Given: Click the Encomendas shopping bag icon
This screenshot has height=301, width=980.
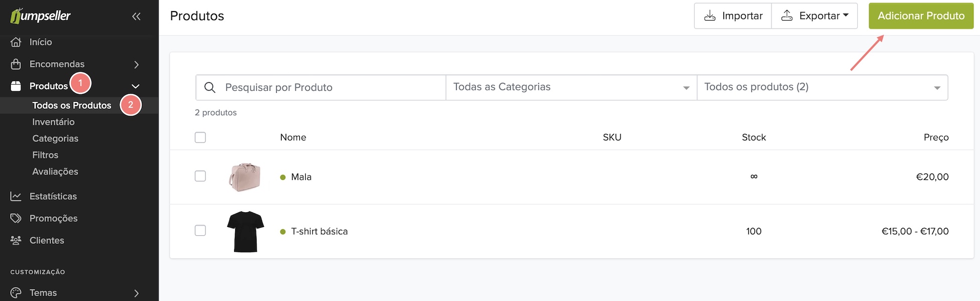Looking at the screenshot, I should click(x=16, y=64).
